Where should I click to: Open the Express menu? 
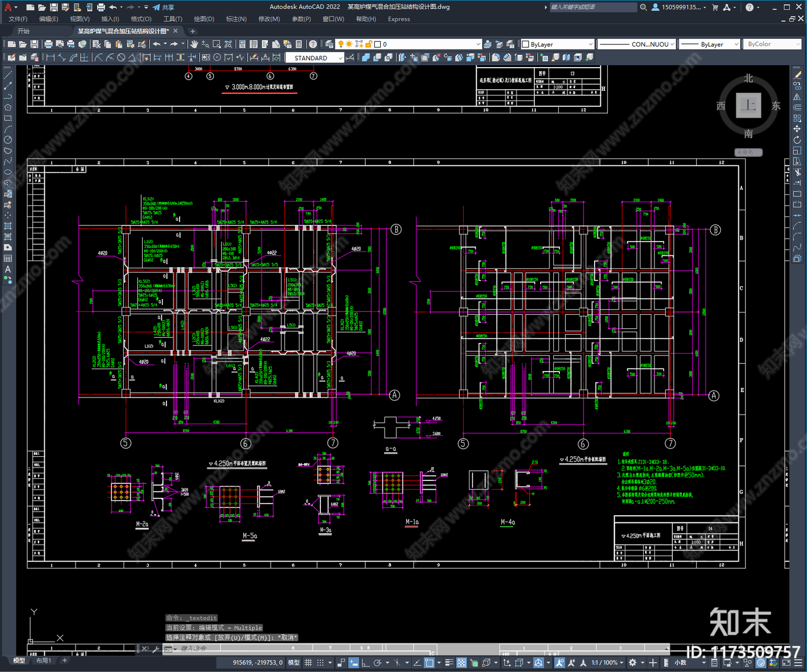point(399,19)
